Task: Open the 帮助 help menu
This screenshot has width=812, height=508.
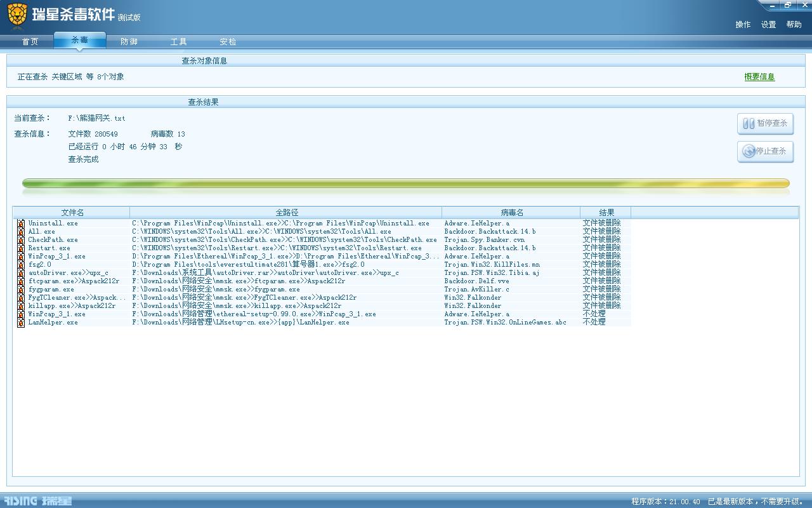Action: tap(794, 25)
